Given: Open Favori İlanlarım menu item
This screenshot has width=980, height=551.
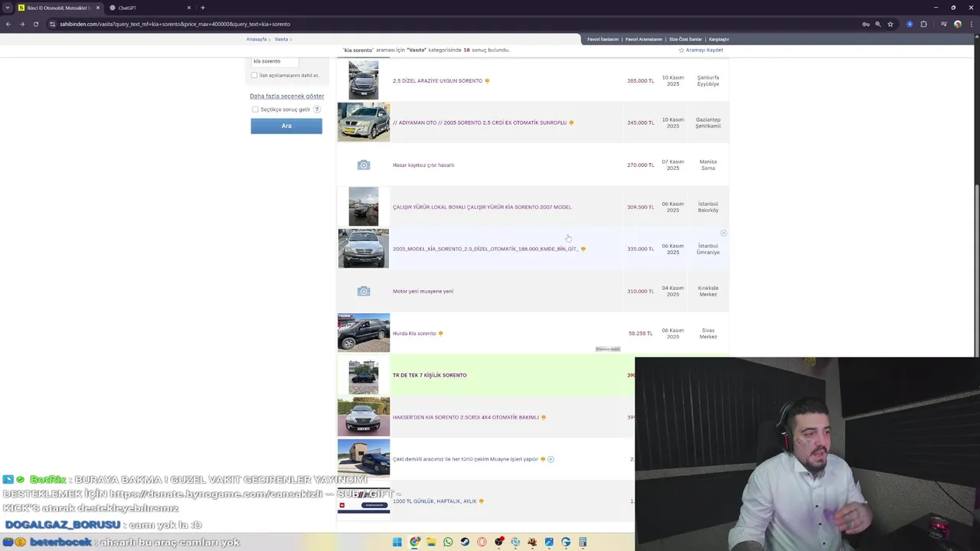Looking at the screenshot, I should pos(603,39).
